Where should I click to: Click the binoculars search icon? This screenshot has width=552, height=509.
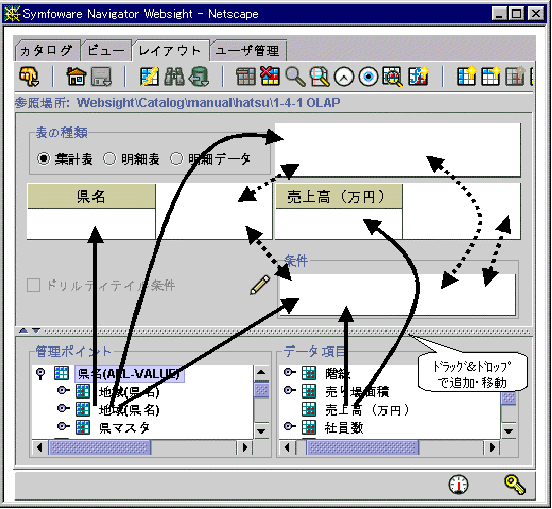[x=175, y=76]
